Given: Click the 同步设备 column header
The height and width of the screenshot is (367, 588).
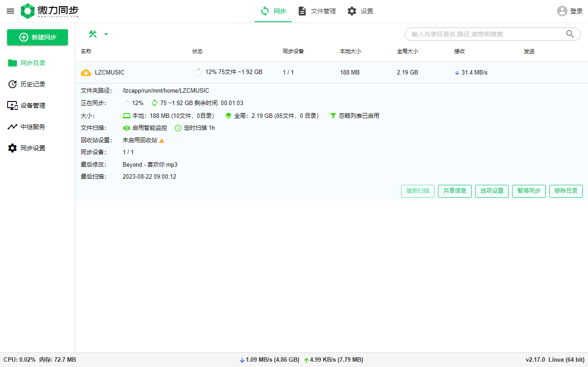Looking at the screenshot, I should click(293, 51).
